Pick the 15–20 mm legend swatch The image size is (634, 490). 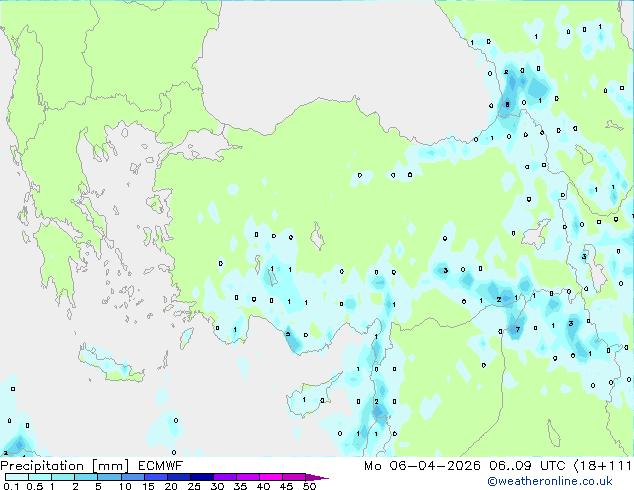click(x=156, y=477)
